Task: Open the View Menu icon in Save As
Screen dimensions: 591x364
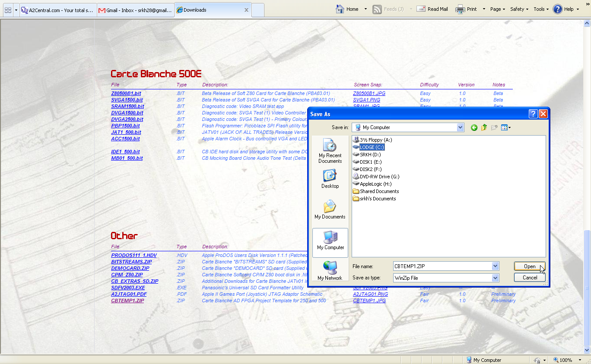Action: click(x=505, y=127)
